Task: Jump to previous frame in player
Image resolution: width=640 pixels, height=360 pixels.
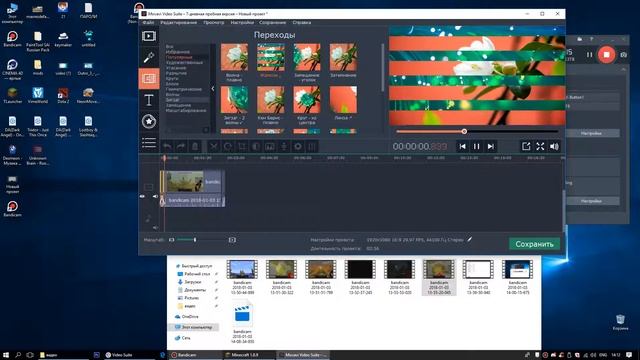Action: (462, 147)
